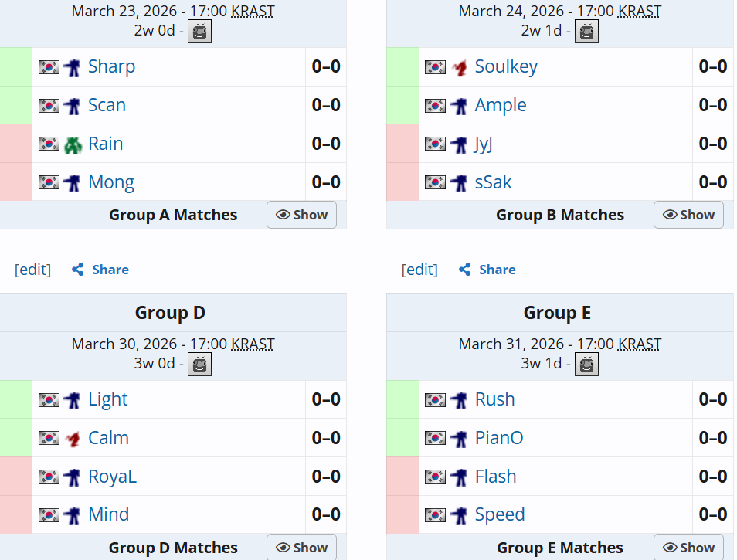Click Soulkey's red Zerg race icon
The height and width of the screenshot is (560, 737).
point(459,67)
